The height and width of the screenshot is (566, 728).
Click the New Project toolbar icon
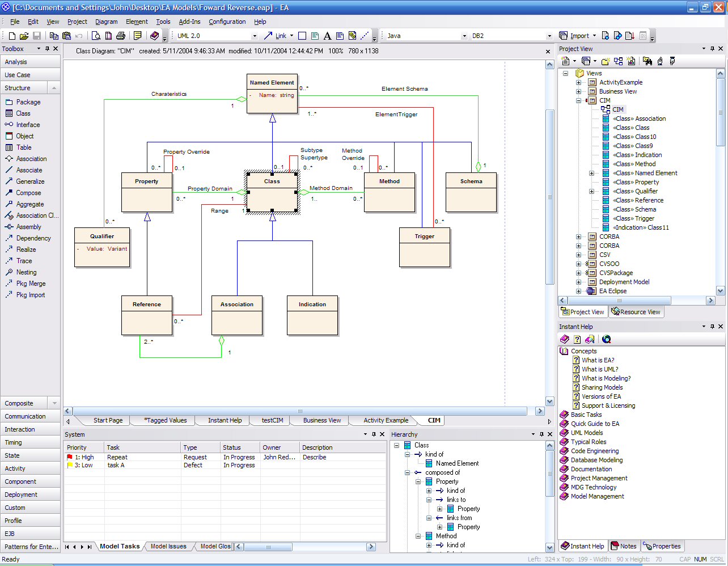12,36
